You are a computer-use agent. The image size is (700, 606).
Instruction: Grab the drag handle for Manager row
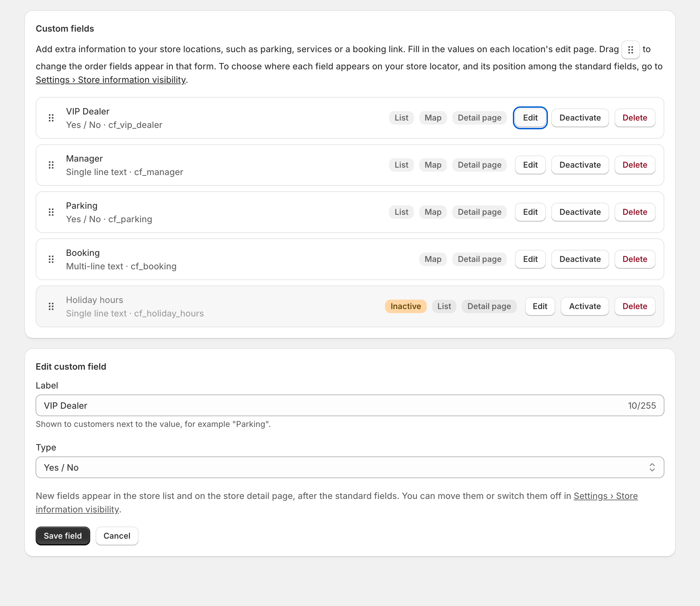tap(51, 165)
